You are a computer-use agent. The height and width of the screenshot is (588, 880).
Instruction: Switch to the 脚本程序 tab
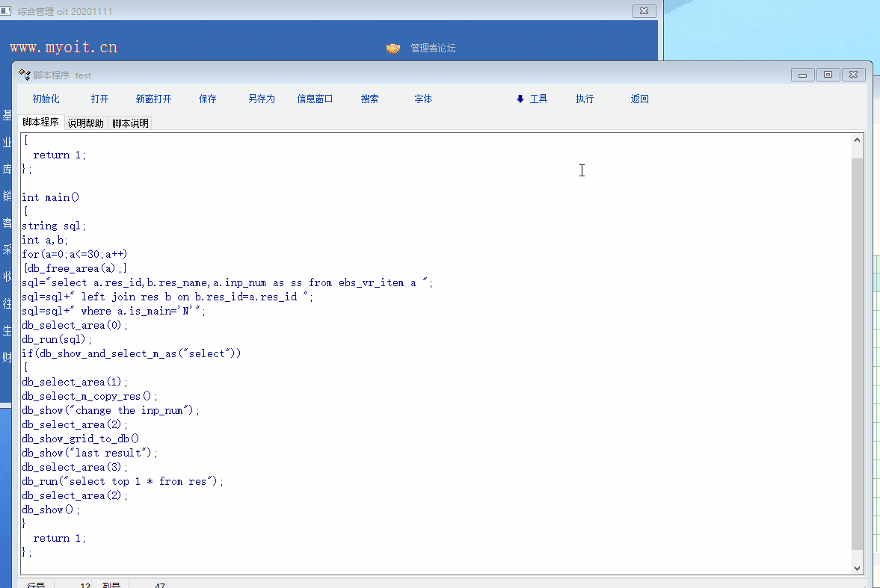click(40, 123)
